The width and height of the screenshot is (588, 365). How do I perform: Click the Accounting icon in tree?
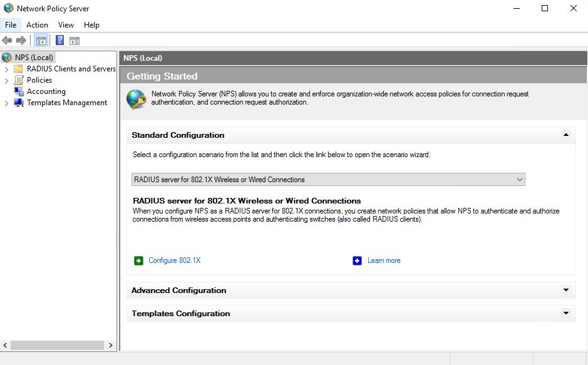[x=18, y=91]
